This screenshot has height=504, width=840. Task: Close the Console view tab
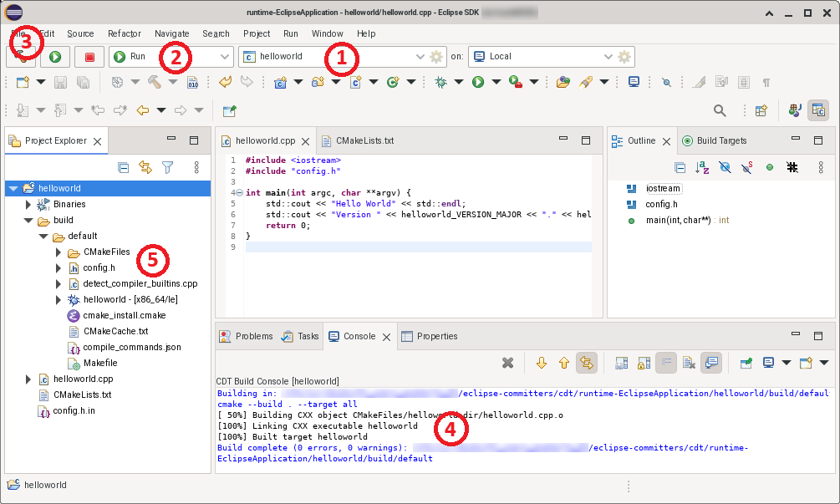pyautogui.click(x=386, y=337)
